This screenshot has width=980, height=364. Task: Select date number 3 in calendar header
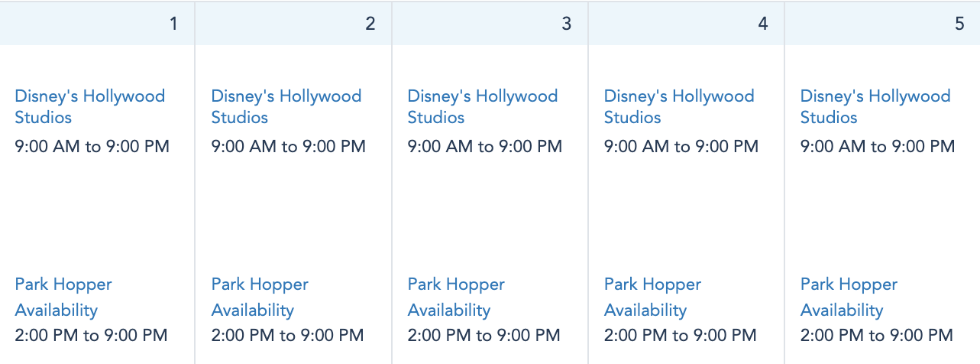click(566, 24)
